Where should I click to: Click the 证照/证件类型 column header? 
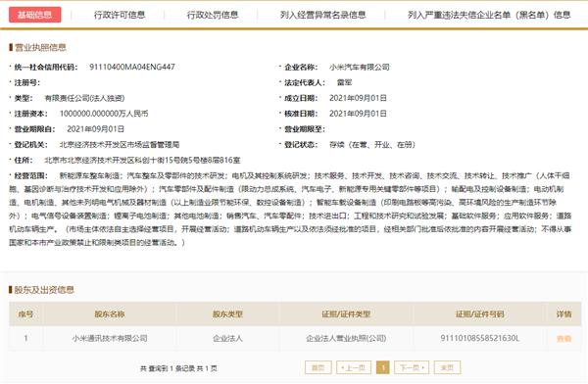pos(346,314)
